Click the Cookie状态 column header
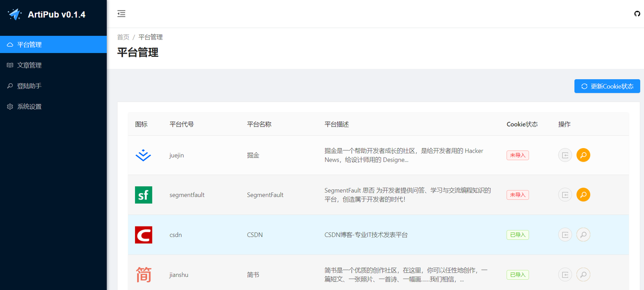The height and width of the screenshot is (290, 644). coord(522,124)
